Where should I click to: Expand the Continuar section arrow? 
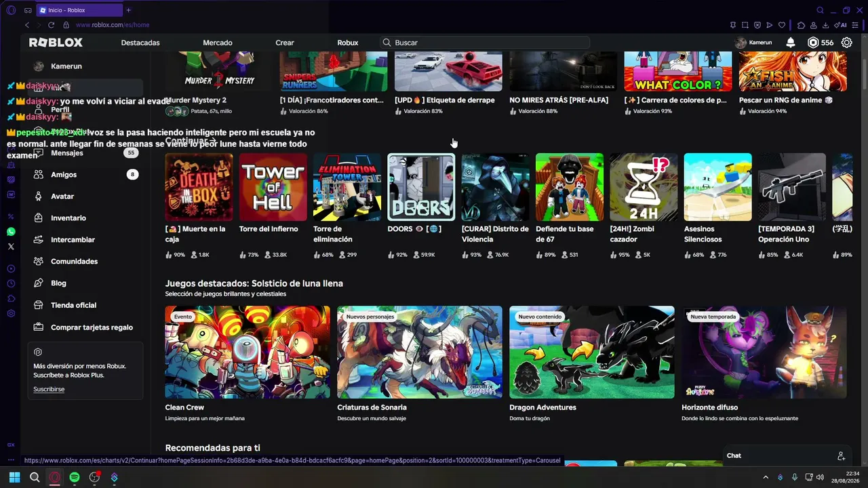pos(213,141)
